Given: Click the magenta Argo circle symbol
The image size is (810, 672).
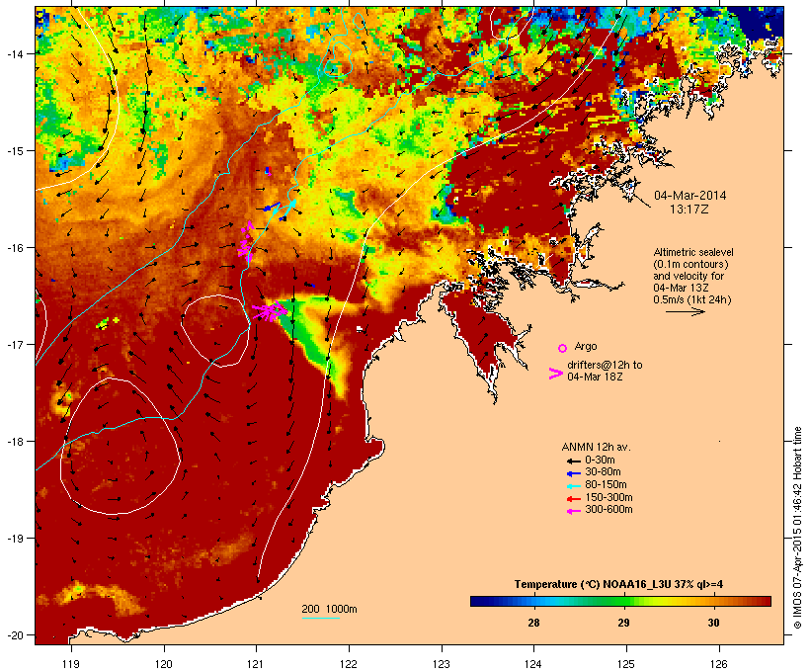Looking at the screenshot, I should point(563,348).
